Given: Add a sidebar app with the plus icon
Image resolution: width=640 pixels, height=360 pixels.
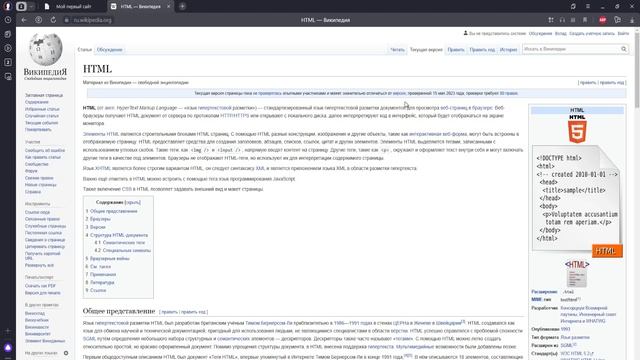Looking at the screenshot, I should point(8,331).
